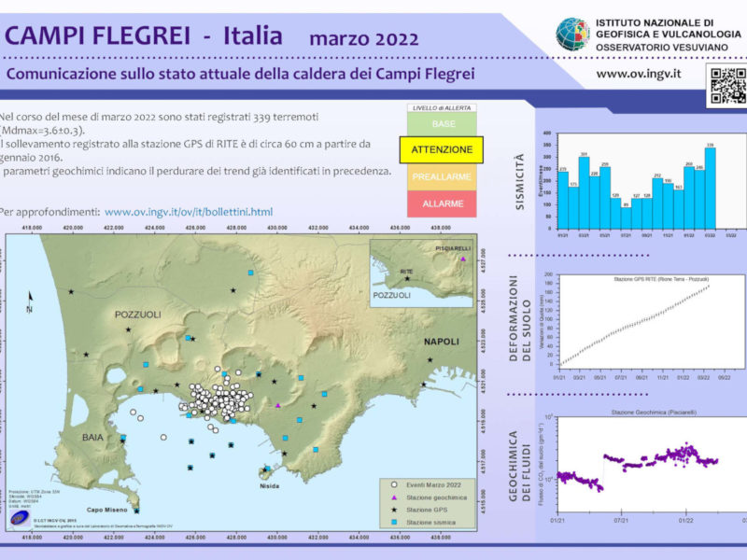Click the tallest bar labeled 339 in the seismicity chart

click(710, 188)
